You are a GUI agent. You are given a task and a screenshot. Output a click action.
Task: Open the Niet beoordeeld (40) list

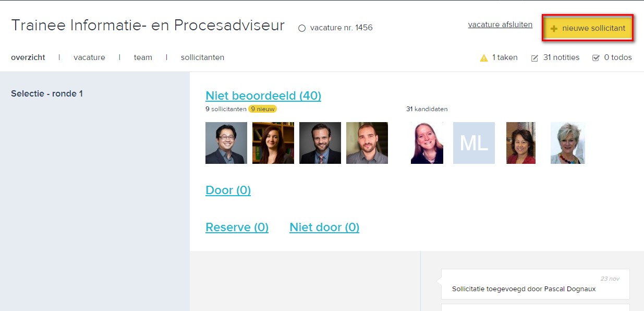click(263, 95)
